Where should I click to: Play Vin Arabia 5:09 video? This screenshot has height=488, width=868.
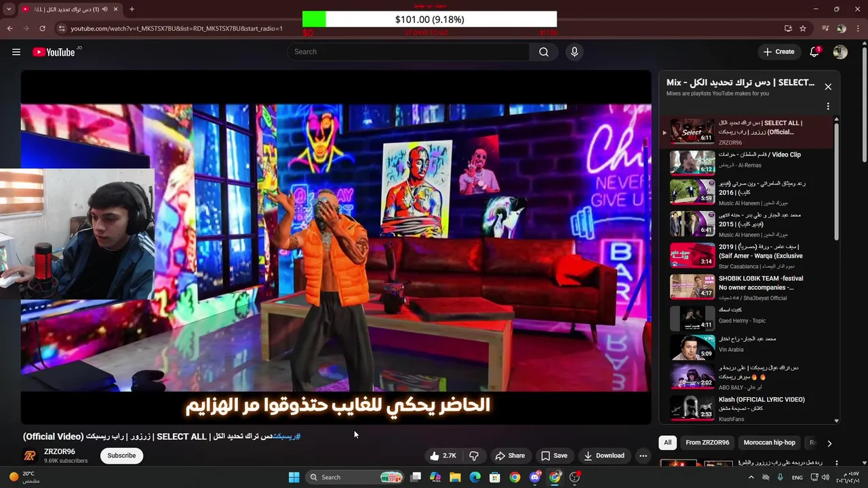click(746, 346)
